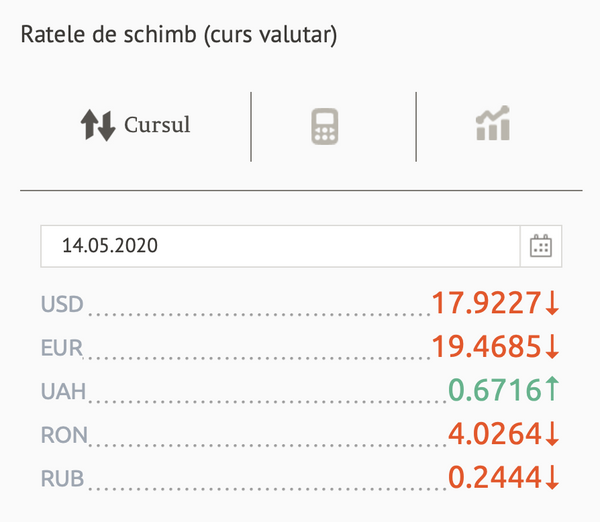The width and height of the screenshot is (600, 522).
Task: Click the EUR down arrow indicator
Action: [x=552, y=346]
